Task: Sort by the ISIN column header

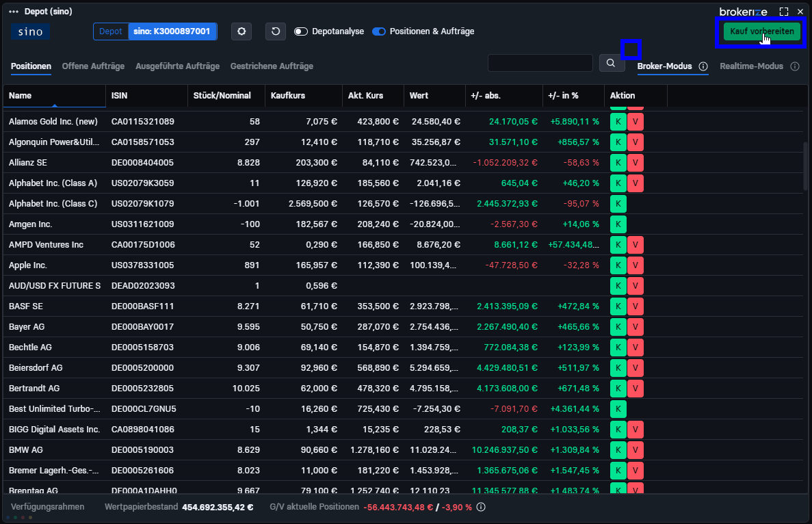Action: click(x=147, y=96)
